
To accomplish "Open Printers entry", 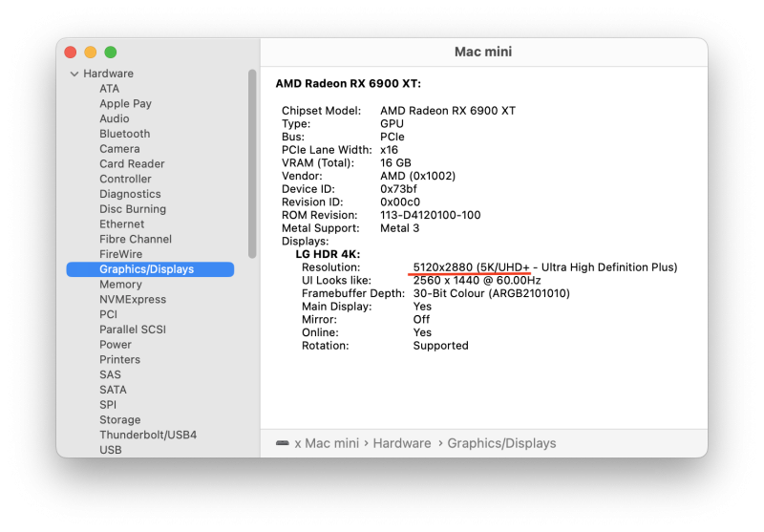I will (120, 360).
